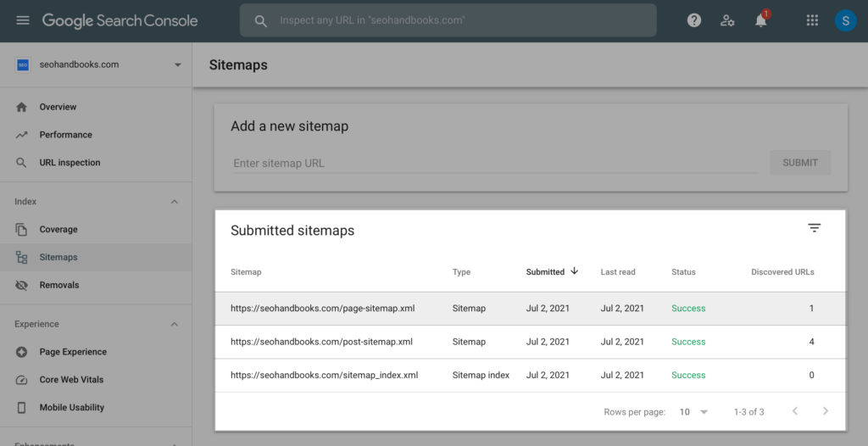The width and height of the screenshot is (868, 446).
Task: Click the Coverage pages icon
Action: pos(21,230)
